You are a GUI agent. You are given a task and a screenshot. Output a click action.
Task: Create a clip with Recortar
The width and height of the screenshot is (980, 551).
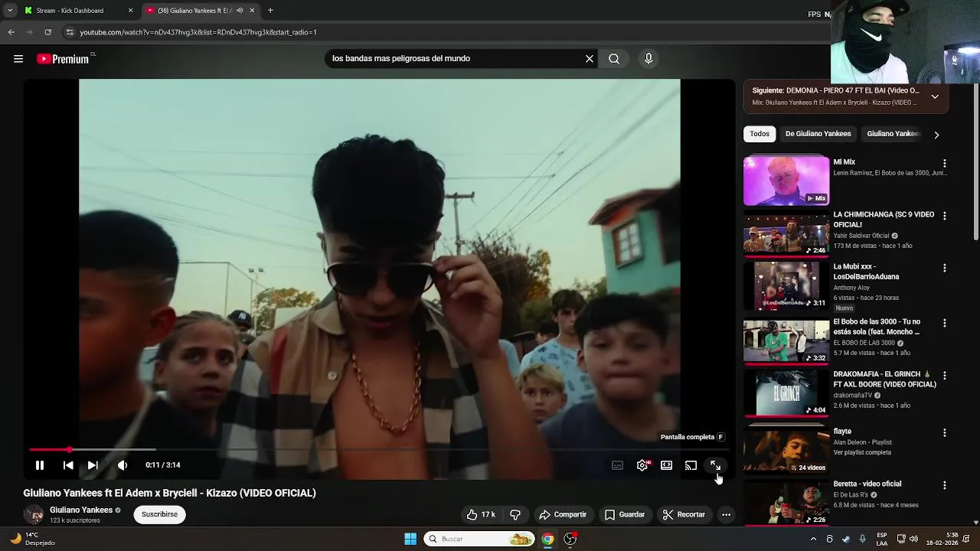click(684, 514)
